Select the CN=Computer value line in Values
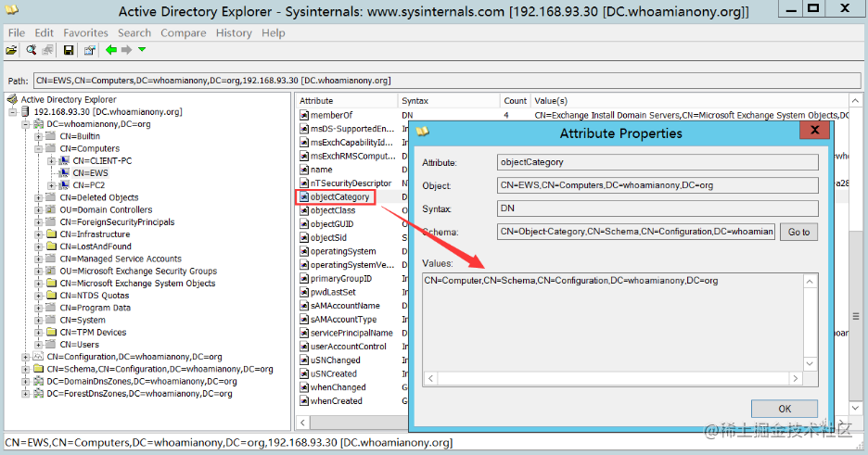The width and height of the screenshot is (868, 455). [570, 281]
